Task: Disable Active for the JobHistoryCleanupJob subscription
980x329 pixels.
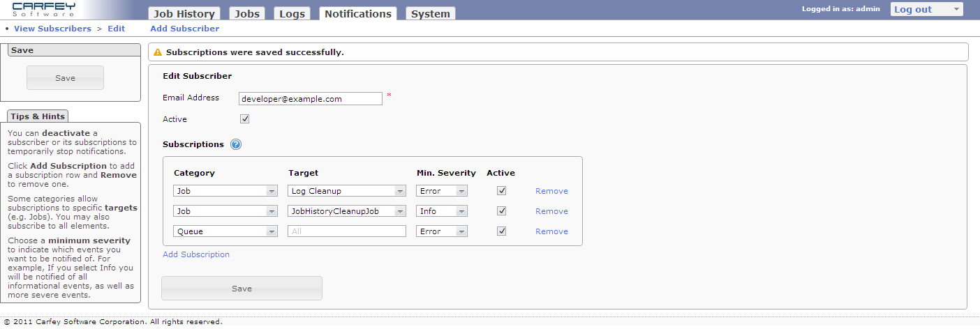Action: (x=501, y=211)
